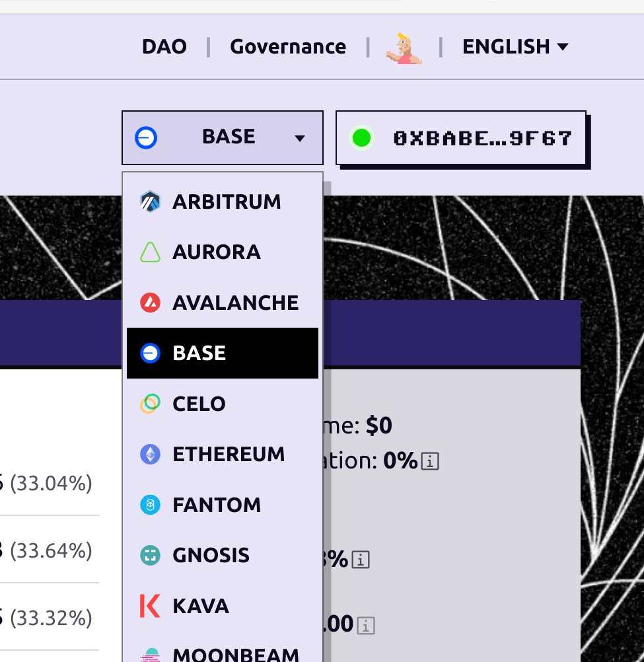644x662 pixels.
Task: Click the Base logo in selector button
Action: tap(146, 137)
